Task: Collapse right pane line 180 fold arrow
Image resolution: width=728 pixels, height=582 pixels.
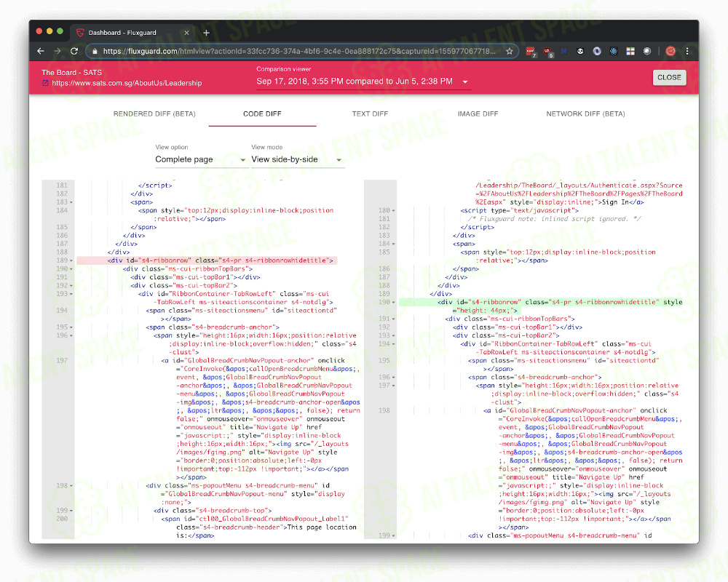Action: coord(393,211)
